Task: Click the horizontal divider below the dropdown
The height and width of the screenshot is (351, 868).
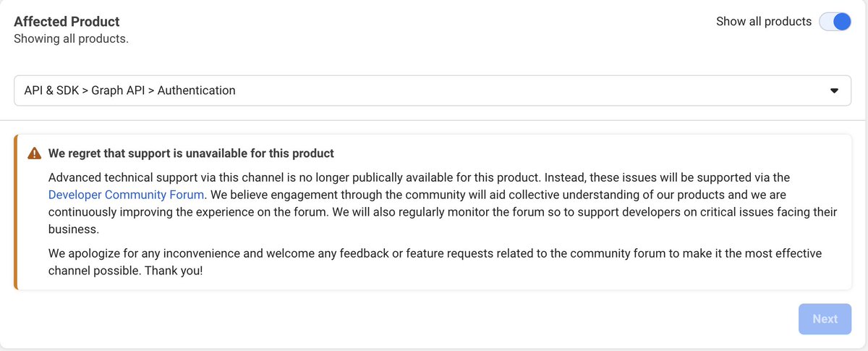Action: (x=433, y=120)
